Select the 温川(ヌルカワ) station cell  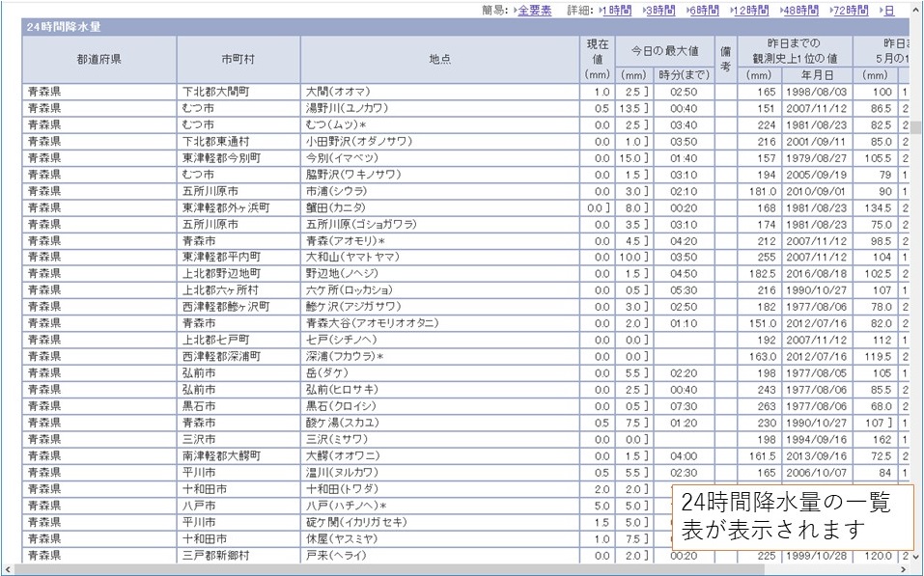(x=439, y=472)
